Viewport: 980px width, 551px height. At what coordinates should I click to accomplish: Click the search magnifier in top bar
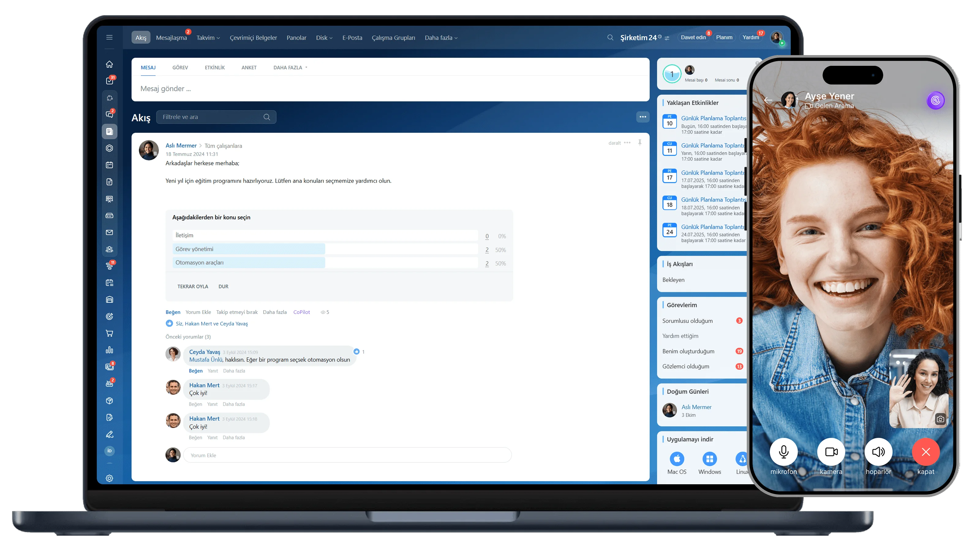610,38
